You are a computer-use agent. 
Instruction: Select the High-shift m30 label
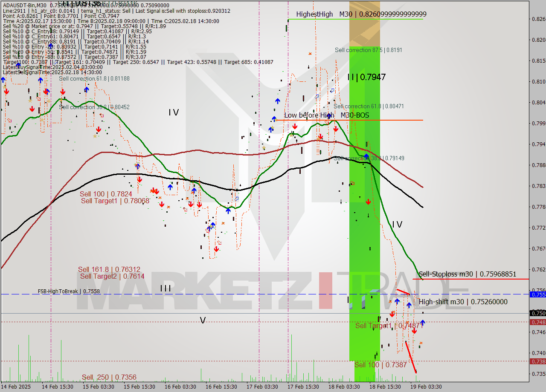[463, 302]
